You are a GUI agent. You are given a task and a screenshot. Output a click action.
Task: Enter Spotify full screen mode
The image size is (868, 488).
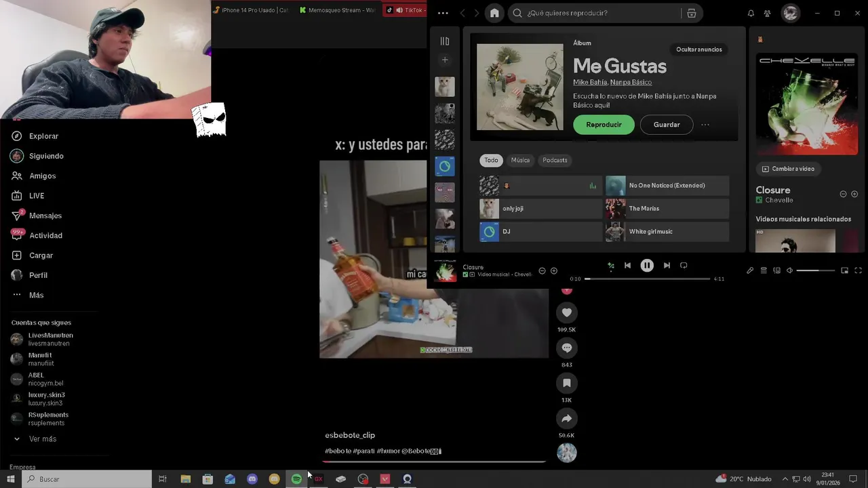pos(858,270)
